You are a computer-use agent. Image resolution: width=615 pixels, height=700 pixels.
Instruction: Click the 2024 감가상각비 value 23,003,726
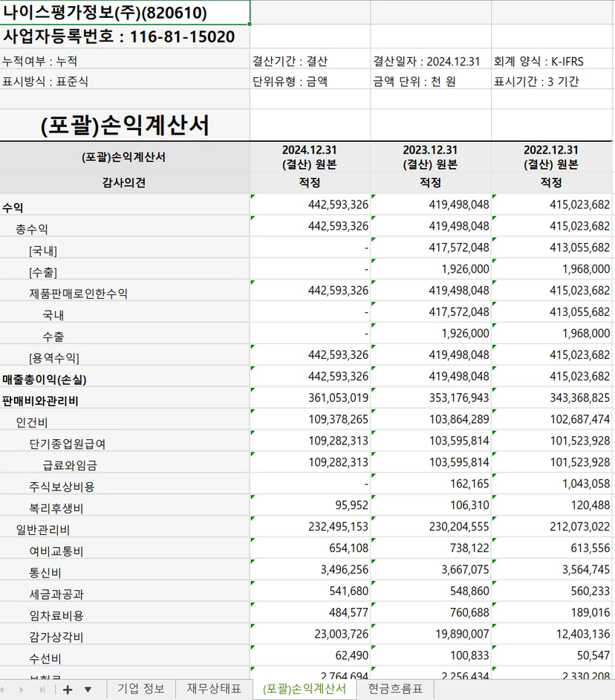[310, 634]
